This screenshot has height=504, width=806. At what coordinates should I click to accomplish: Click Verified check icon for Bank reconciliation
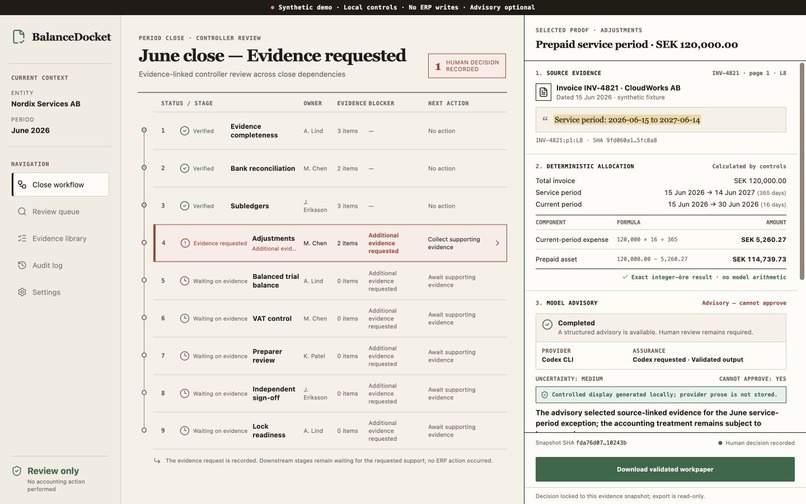pos(185,168)
